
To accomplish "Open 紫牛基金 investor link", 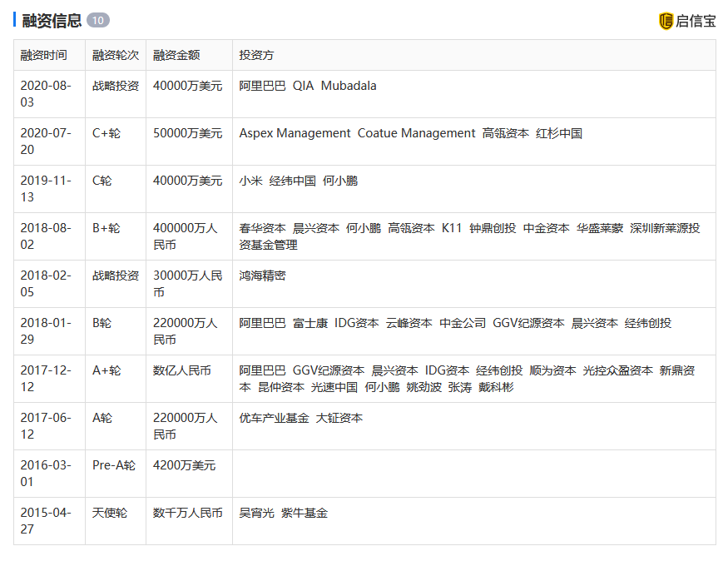I will 305,513.
